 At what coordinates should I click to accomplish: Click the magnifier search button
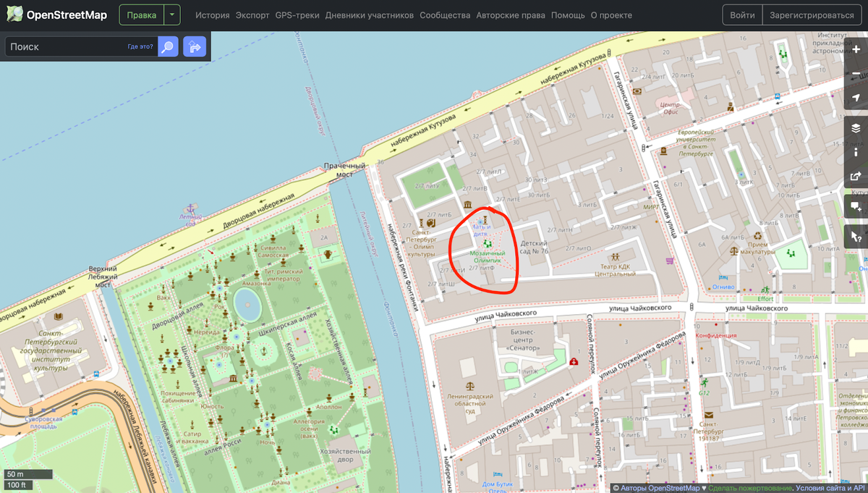coord(168,47)
